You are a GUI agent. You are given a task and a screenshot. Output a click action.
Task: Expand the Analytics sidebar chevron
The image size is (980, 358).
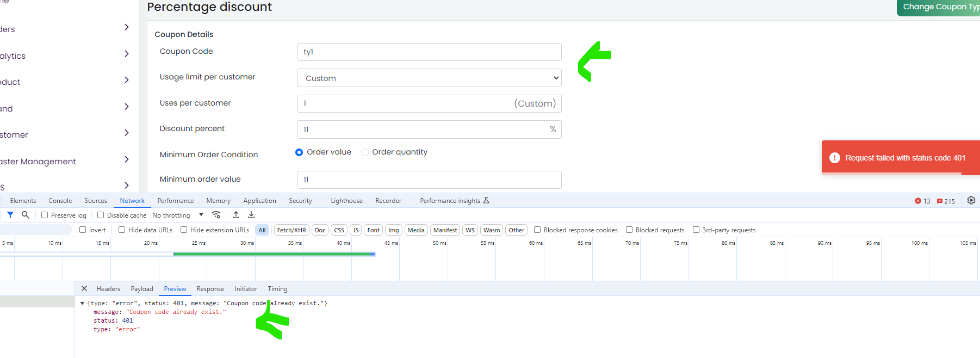tap(126, 54)
